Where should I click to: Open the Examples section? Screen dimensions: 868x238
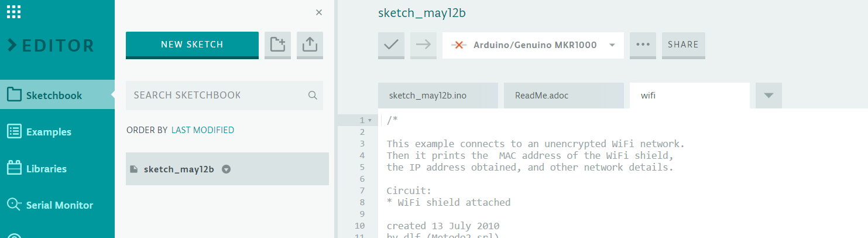(x=49, y=132)
